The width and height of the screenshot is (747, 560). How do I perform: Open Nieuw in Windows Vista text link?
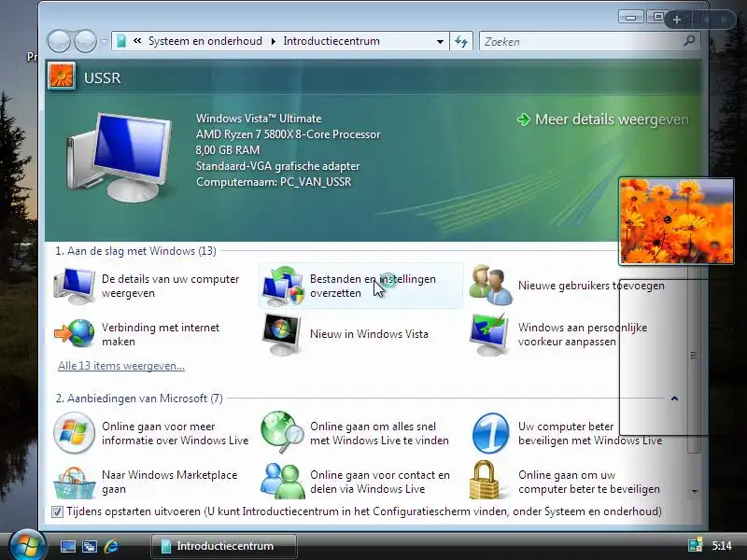[x=369, y=334]
